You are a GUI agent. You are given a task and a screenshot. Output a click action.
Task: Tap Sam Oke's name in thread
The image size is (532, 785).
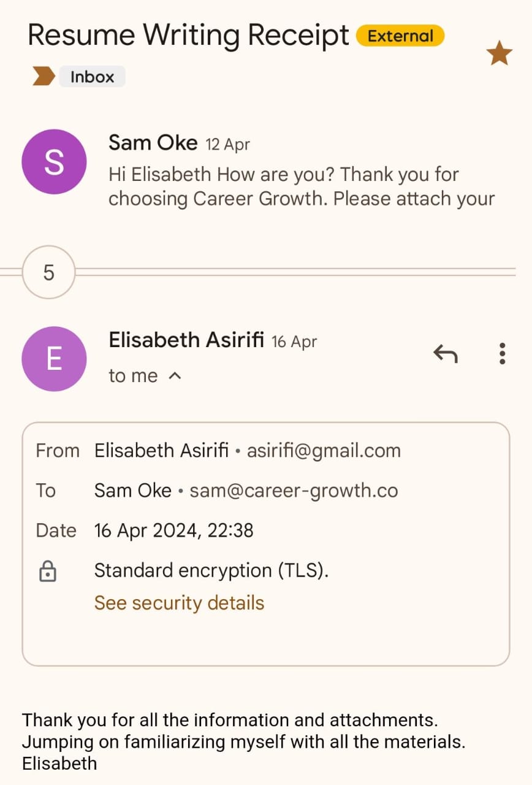coord(153,144)
